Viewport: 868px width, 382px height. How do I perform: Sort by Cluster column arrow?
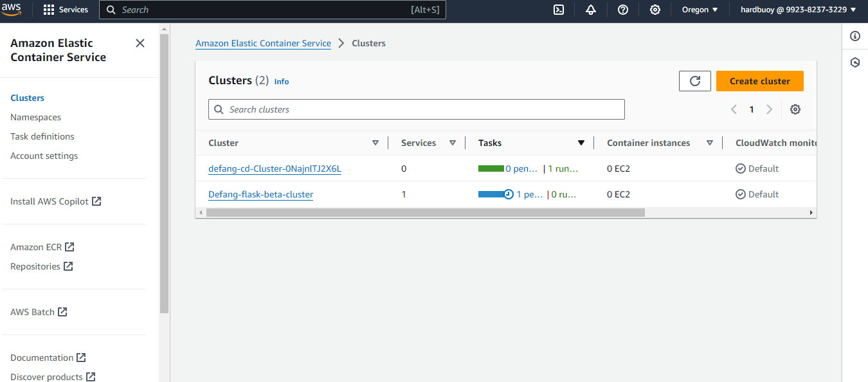(x=375, y=143)
